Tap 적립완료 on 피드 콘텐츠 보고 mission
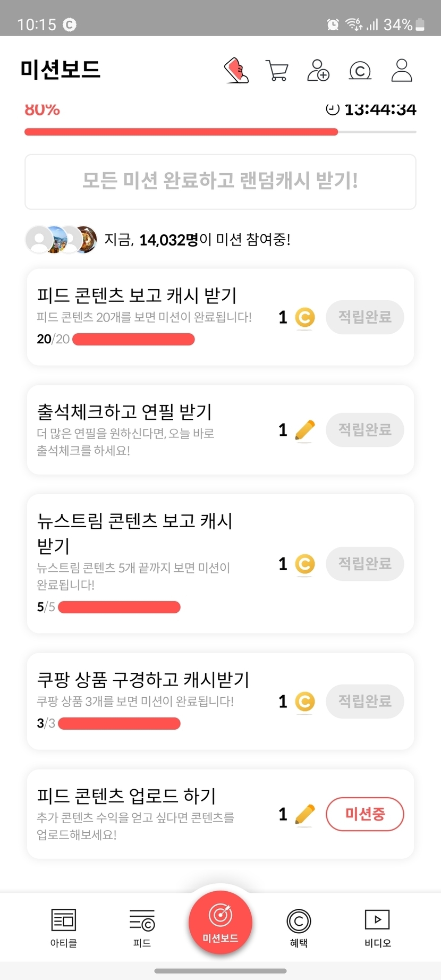 [365, 317]
